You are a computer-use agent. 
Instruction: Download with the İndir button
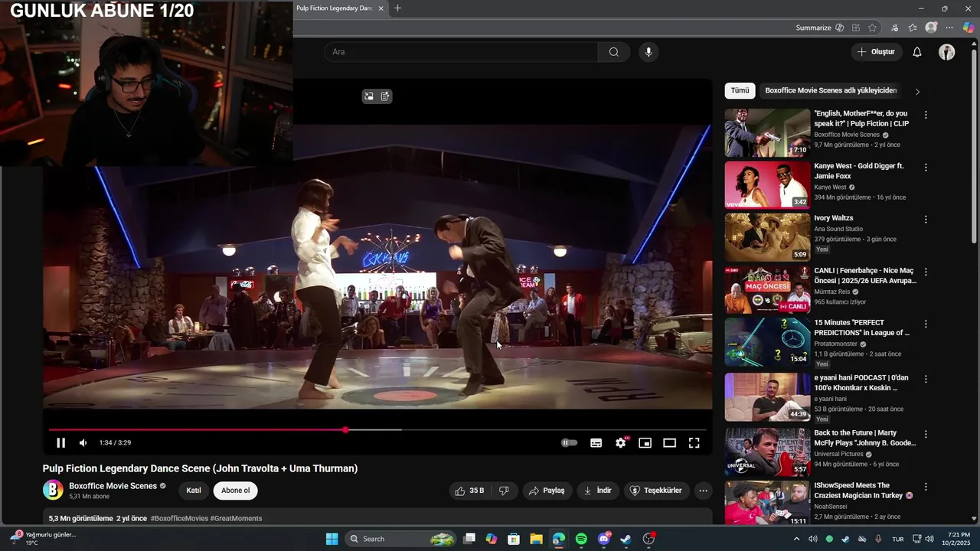[598, 491]
